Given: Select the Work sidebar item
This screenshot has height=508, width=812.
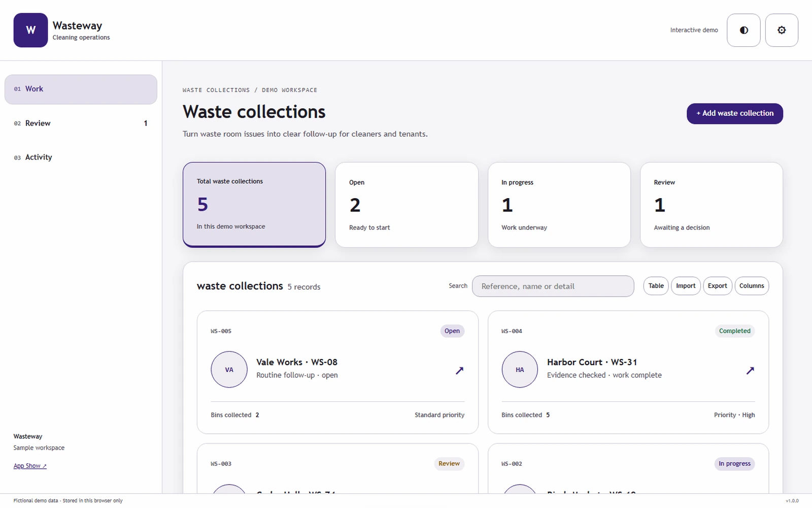Looking at the screenshot, I should coord(81,89).
